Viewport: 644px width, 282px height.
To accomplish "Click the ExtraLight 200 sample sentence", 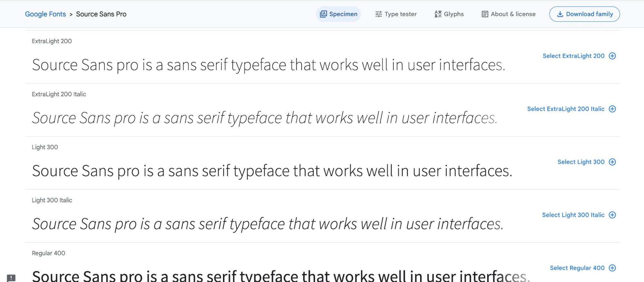I will tap(268, 65).
